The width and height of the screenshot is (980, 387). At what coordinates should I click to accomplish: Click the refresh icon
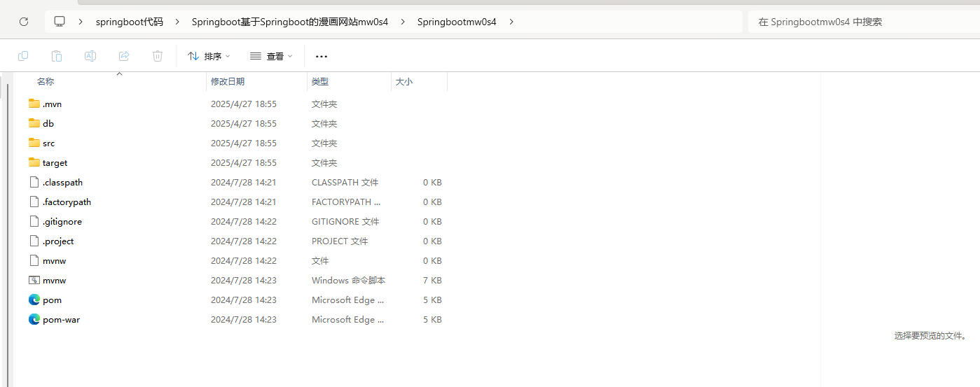[x=23, y=22]
